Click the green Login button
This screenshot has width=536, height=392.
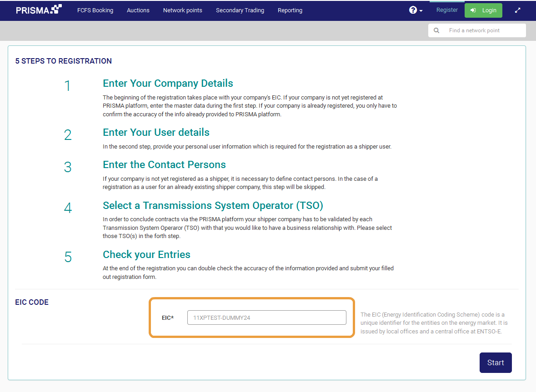tap(483, 10)
